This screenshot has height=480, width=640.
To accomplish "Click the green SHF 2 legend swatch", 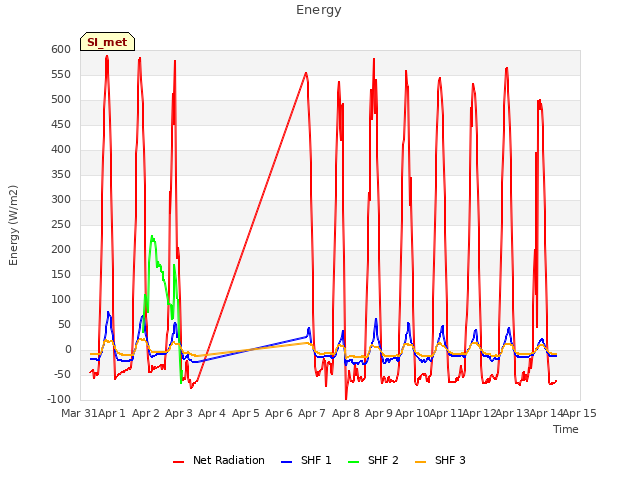I will (353, 462).
